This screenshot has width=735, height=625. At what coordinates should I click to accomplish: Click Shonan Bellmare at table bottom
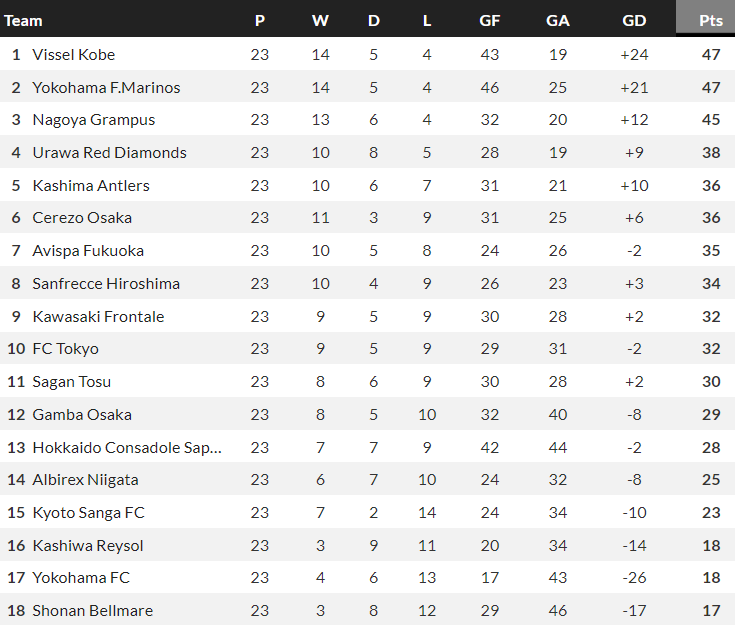coord(93,611)
